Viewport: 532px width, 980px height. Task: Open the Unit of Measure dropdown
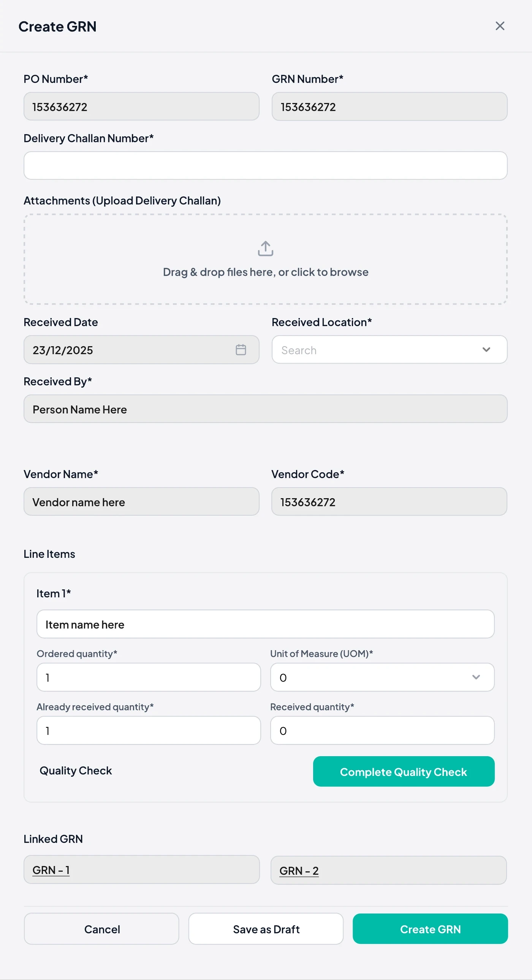[382, 677]
